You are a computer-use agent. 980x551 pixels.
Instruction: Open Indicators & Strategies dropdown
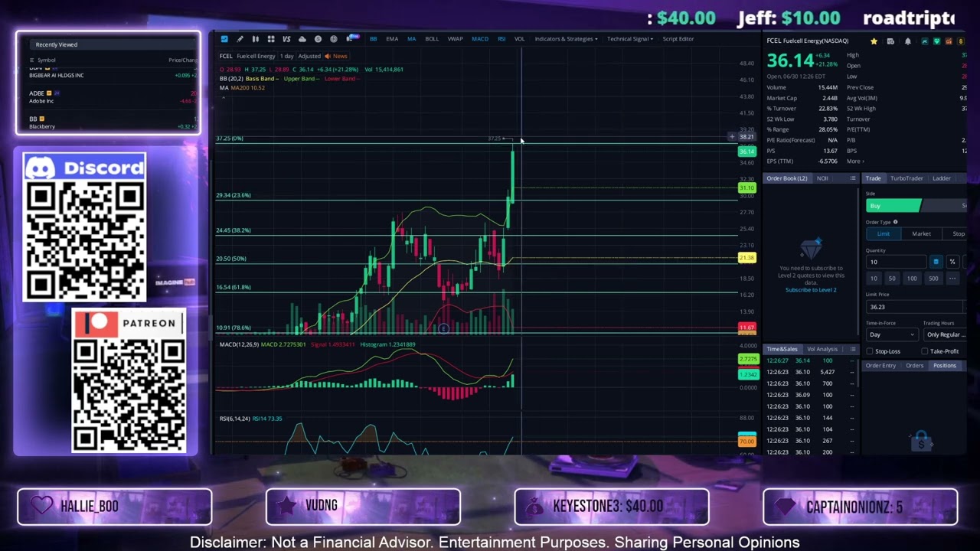[566, 39]
